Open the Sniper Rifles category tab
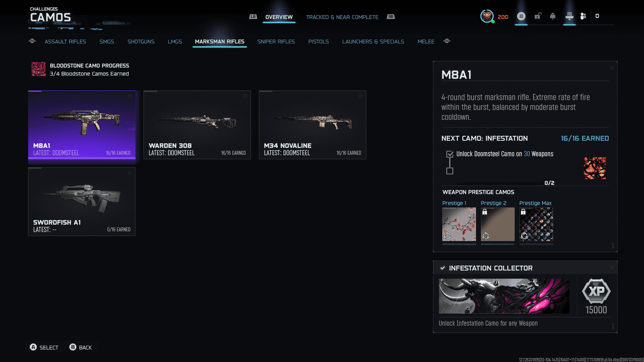644x362 pixels. coord(276,42)
